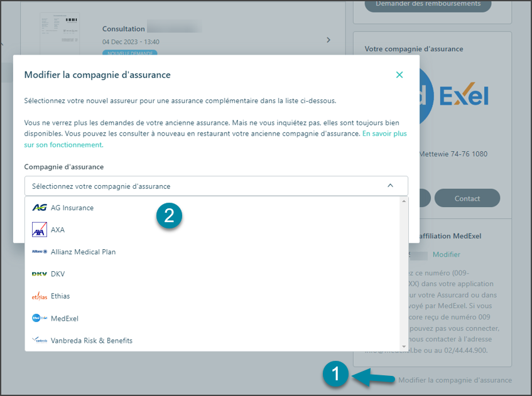Select Ethias from the dropdown list

[212, 296]
